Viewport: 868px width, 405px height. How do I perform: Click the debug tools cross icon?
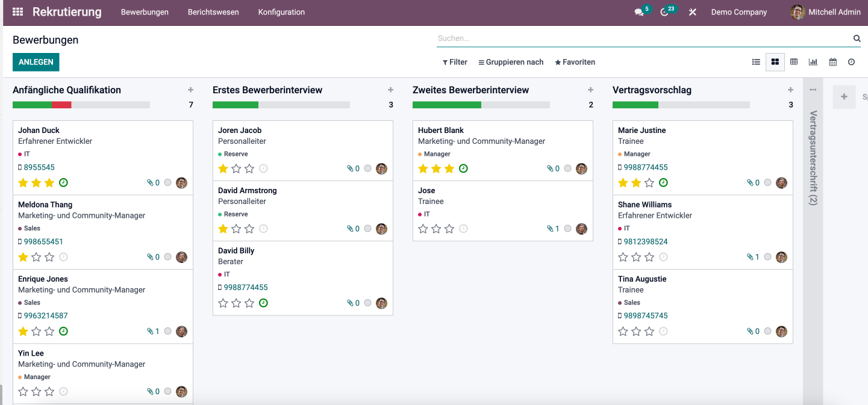[693, 12]
